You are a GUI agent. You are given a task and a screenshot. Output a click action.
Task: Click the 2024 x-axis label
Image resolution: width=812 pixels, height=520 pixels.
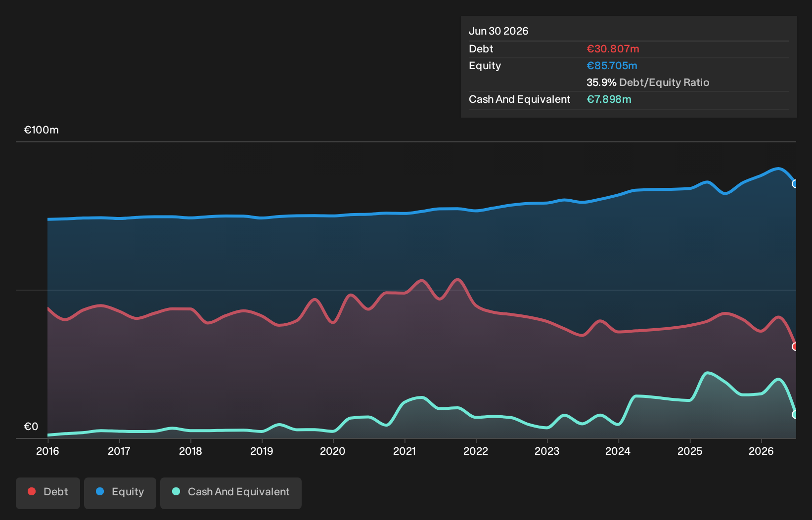point(618,451)
